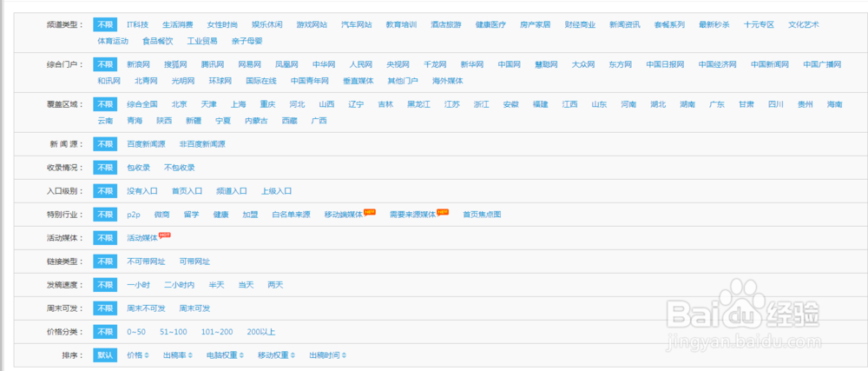Toggle the 出稿时间 sort arrows

point(345,355)
